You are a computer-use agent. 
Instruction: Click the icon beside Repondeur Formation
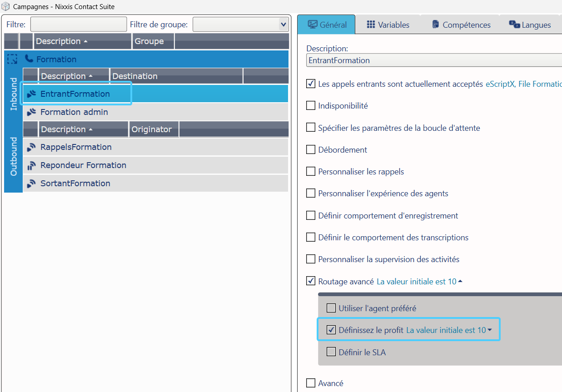pyautogui.click(x=31, y=165)
